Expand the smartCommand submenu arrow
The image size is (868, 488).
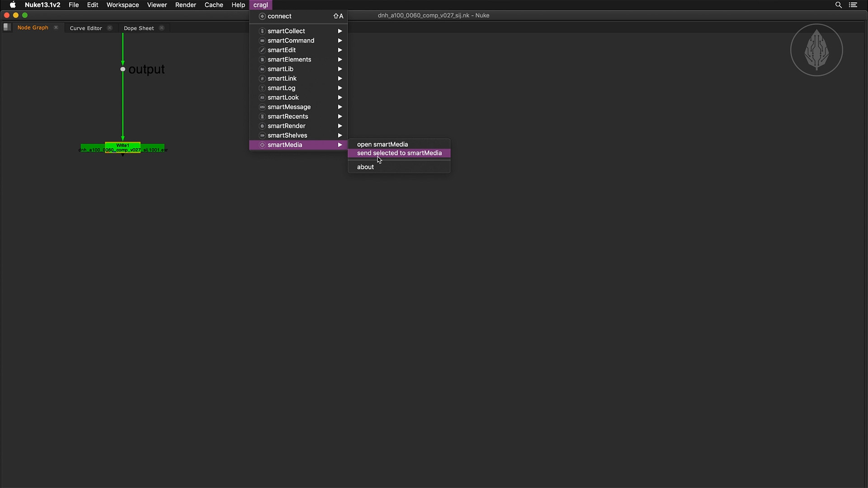point(340,41)
